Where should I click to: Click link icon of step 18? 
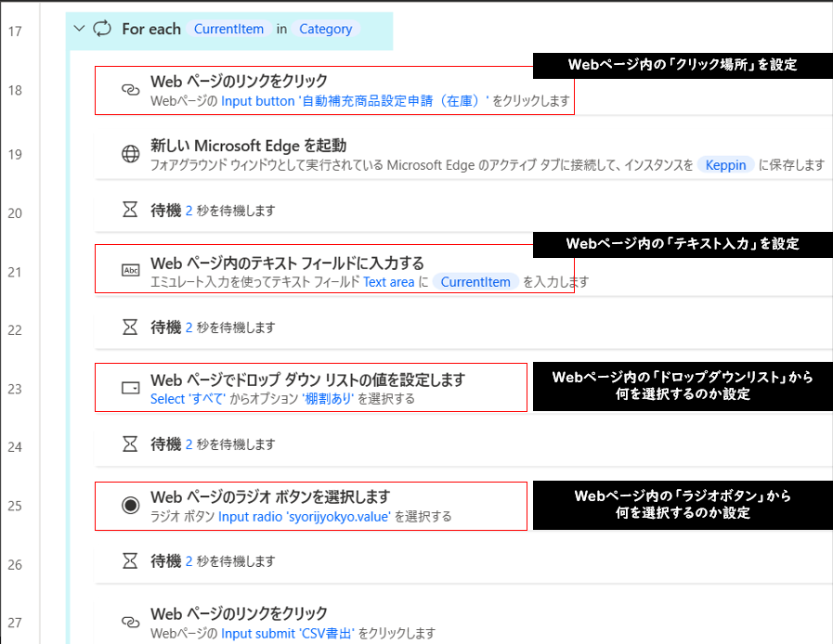131,90
